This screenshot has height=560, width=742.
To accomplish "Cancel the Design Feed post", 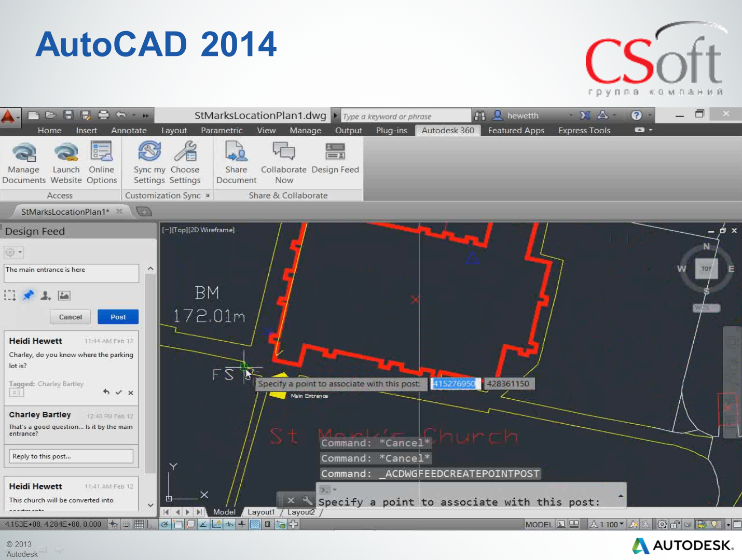I will point(70,317).
